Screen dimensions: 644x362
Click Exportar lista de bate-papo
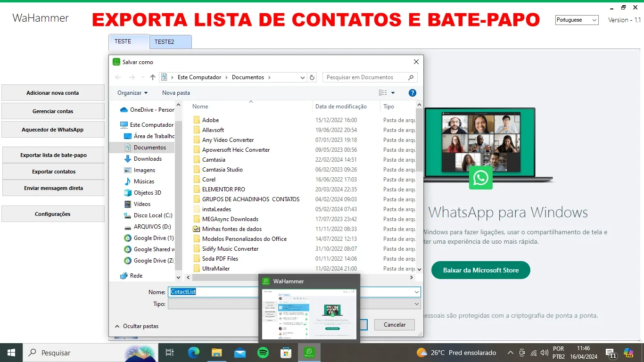point(53,155)
